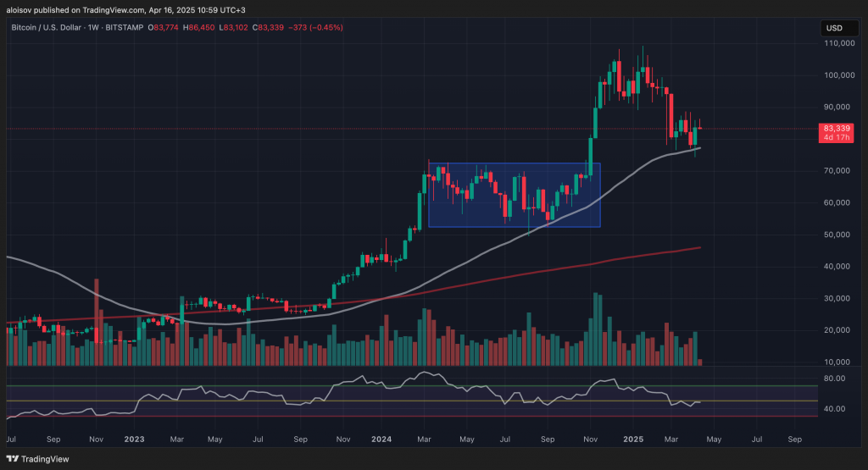The height and width of the screenshot is (470, 868).
Task: Click the 60,000 price axis label
Action: click(837, 203)
